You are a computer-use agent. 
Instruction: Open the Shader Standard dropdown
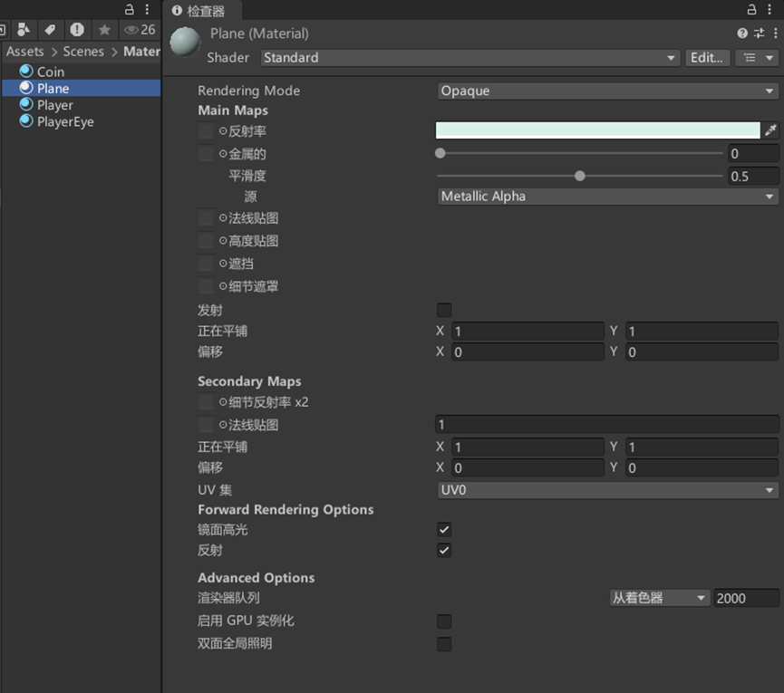(x=470, y=57)
